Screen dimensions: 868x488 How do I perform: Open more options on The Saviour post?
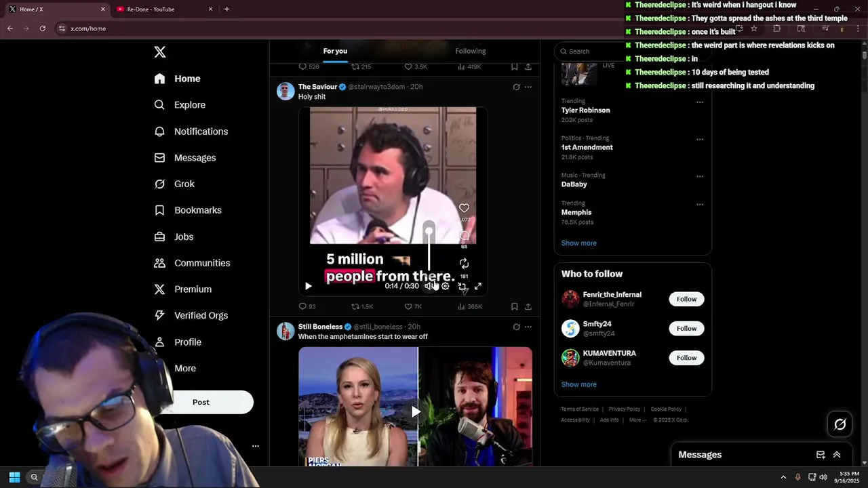(528, 87)
